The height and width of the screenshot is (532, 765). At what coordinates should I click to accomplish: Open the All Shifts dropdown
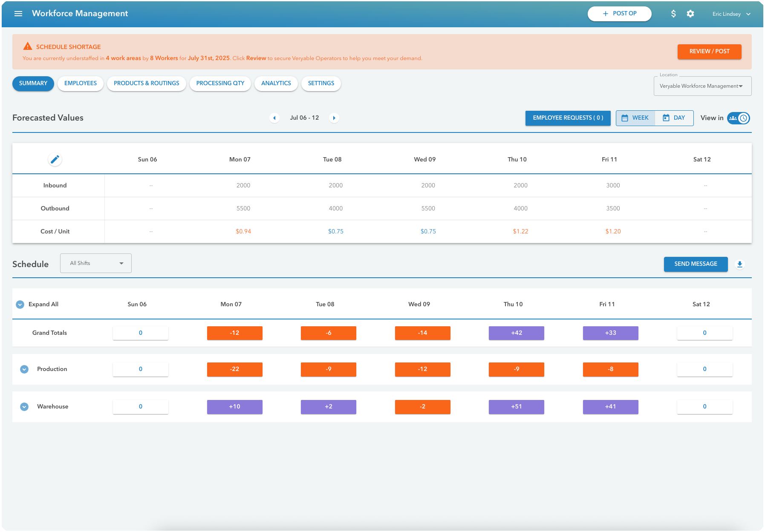[x=95, y=263]
